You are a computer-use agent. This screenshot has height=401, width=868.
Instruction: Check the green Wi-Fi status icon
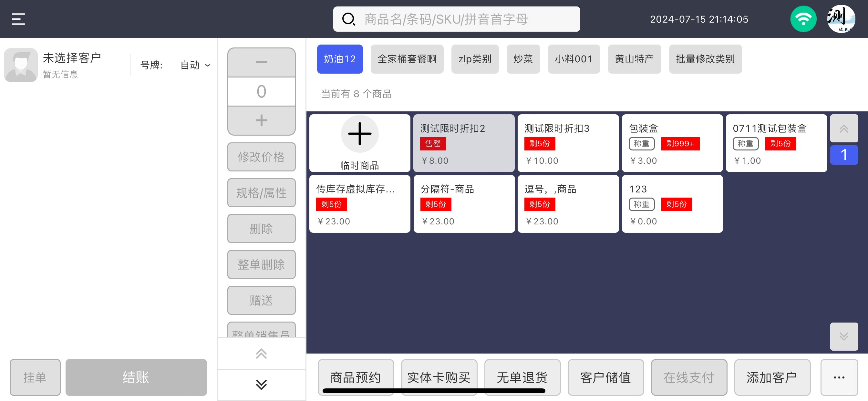[803, 19]
